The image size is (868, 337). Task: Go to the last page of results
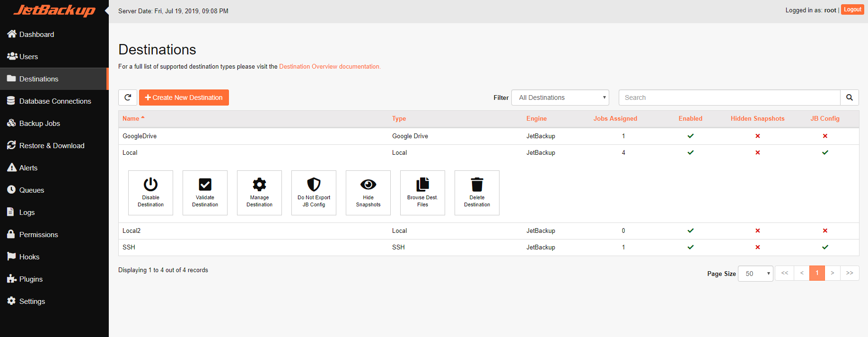coord(850,273)
